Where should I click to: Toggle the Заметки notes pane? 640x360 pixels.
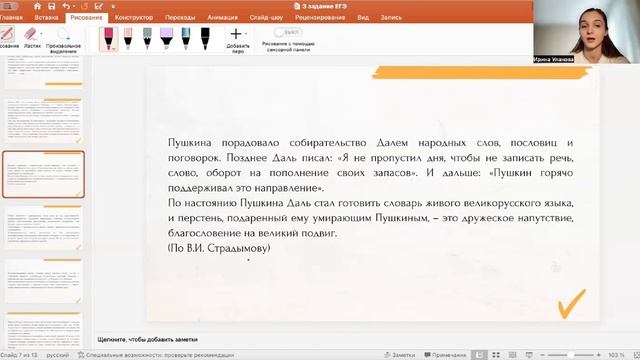399,355
